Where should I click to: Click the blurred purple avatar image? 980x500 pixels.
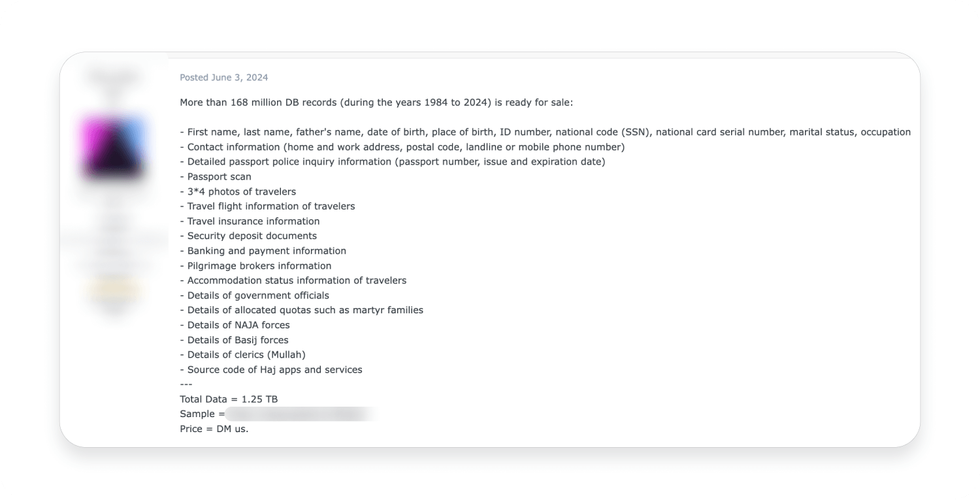click(x=112, y=148)
